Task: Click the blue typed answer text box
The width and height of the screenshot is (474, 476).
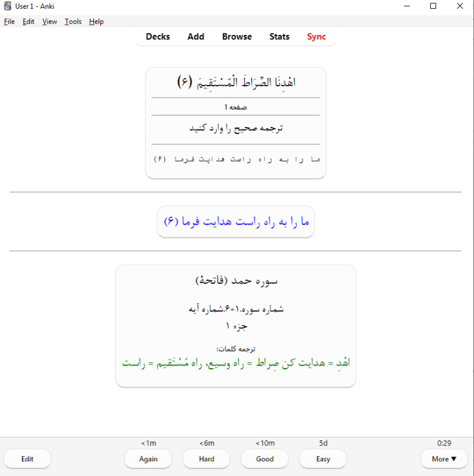Action: (236, 222)
